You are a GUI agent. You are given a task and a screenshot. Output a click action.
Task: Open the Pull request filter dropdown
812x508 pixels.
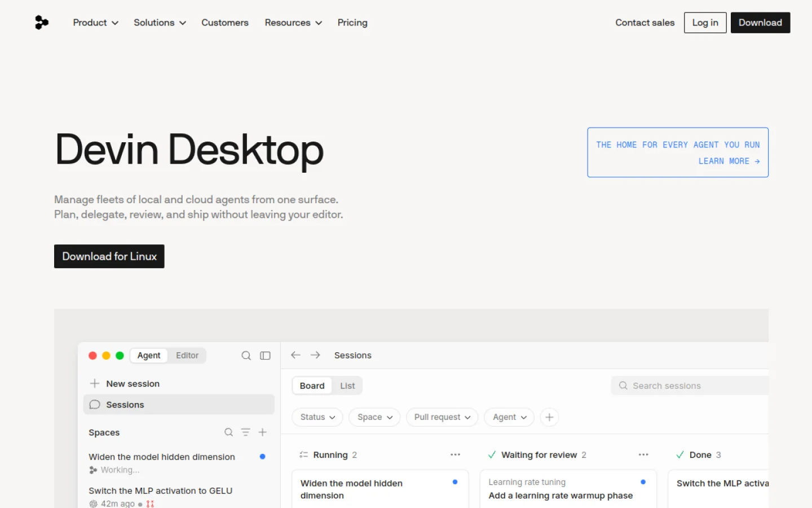coord(442,417)
